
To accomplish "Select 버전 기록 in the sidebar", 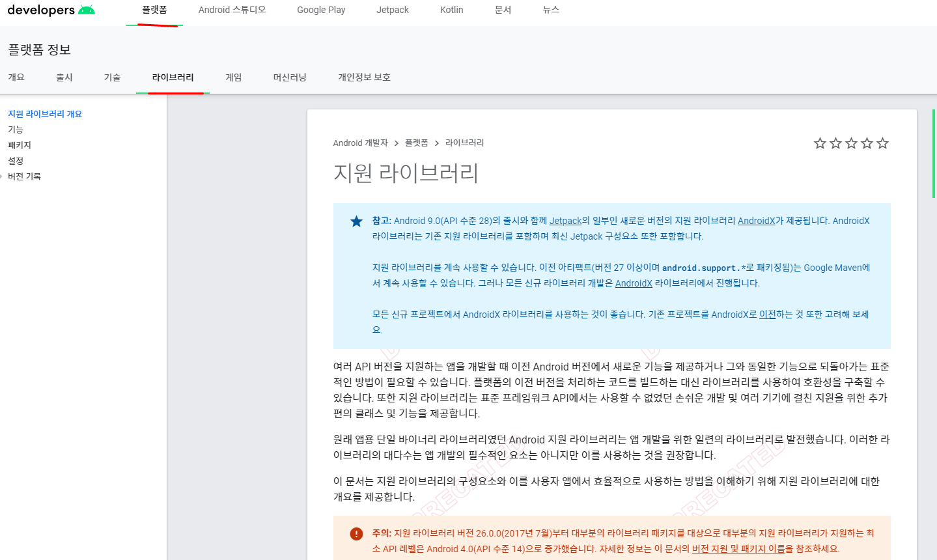I will (x=24, y=176).
